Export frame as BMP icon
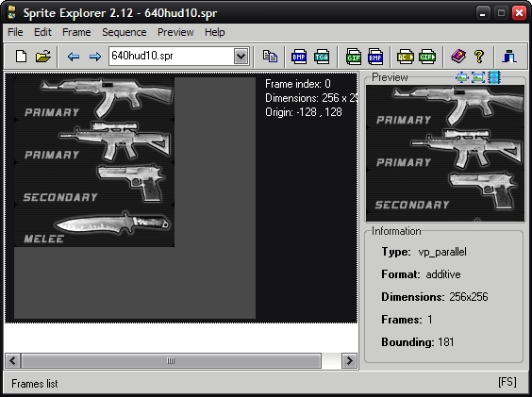The image size is (532, 397). click(299, 57)
